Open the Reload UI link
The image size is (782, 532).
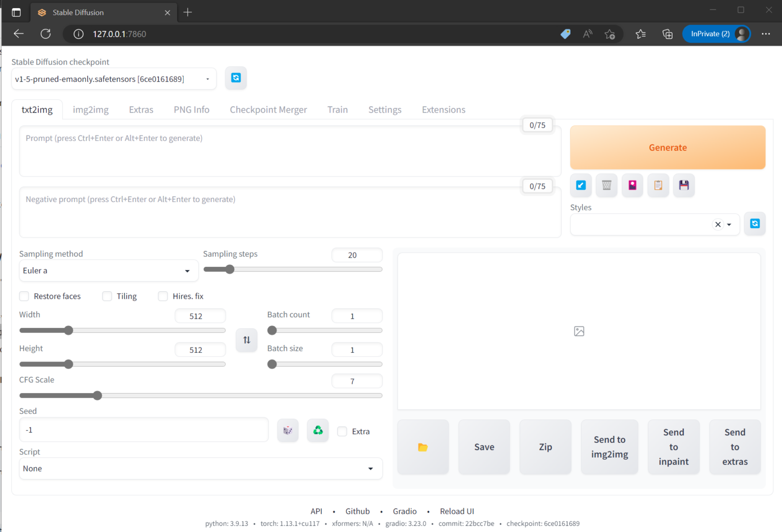tap(457, 511)
